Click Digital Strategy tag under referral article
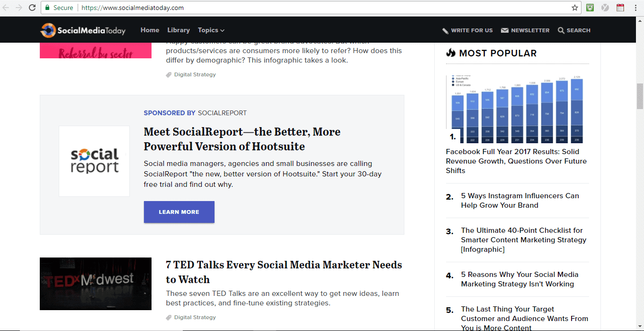The width and height of the screenshot is (644, 331). tap(195, 75)
